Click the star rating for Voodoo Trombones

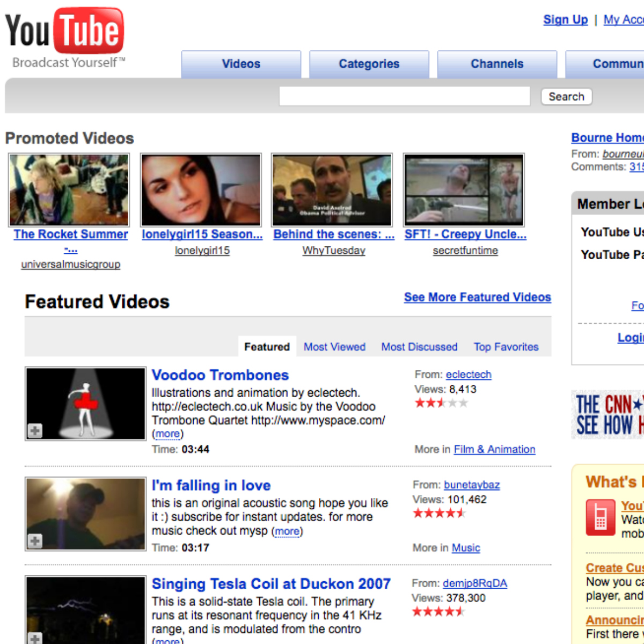tap(441, 403)
